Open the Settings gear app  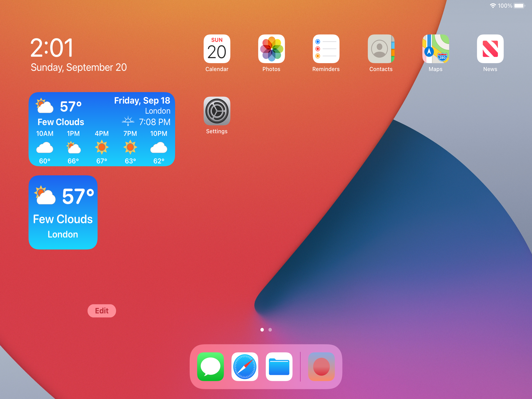[x=217, y=111]
